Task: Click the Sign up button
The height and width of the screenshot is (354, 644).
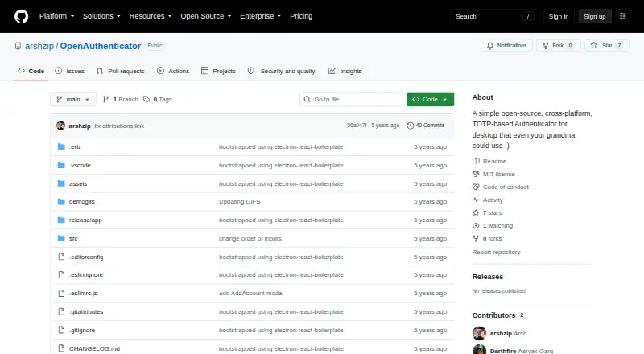Action: (595, 16)
